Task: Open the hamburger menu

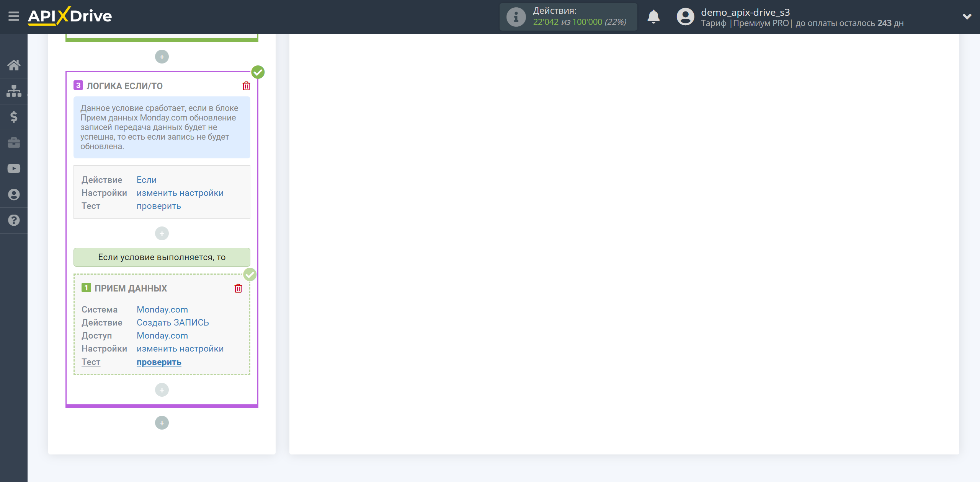Action: click(14, 16)
